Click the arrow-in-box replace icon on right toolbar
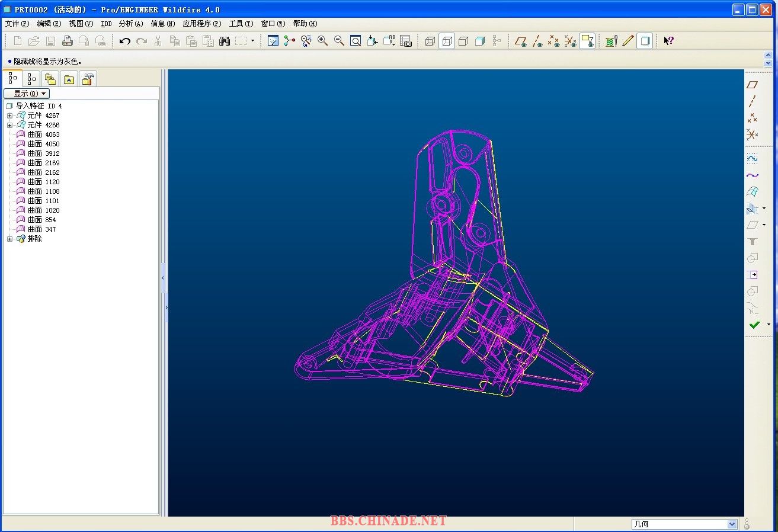The width and height of the screenshot is (778, 532). [752, 275]
